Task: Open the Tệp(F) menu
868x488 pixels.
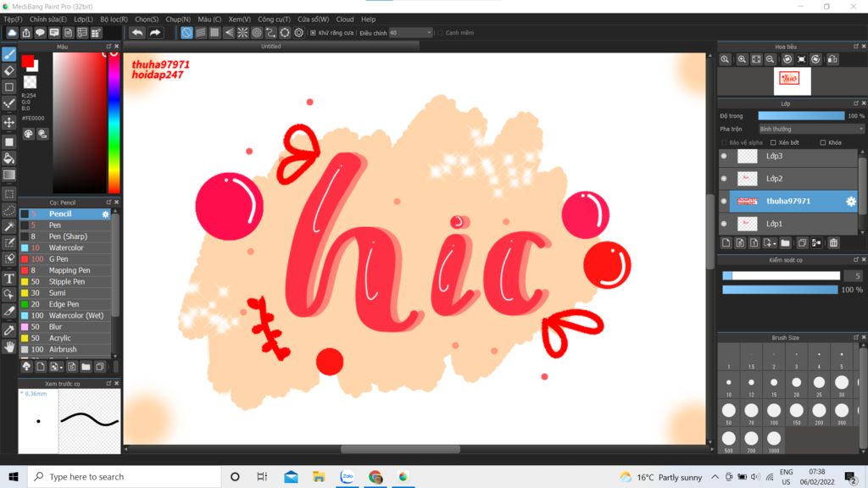Action: (14, 19)
